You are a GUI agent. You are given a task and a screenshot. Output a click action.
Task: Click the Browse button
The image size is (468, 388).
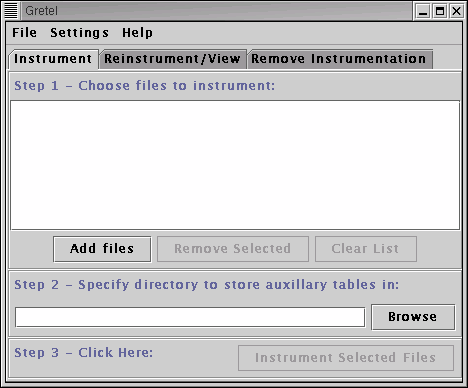[413, 317]
